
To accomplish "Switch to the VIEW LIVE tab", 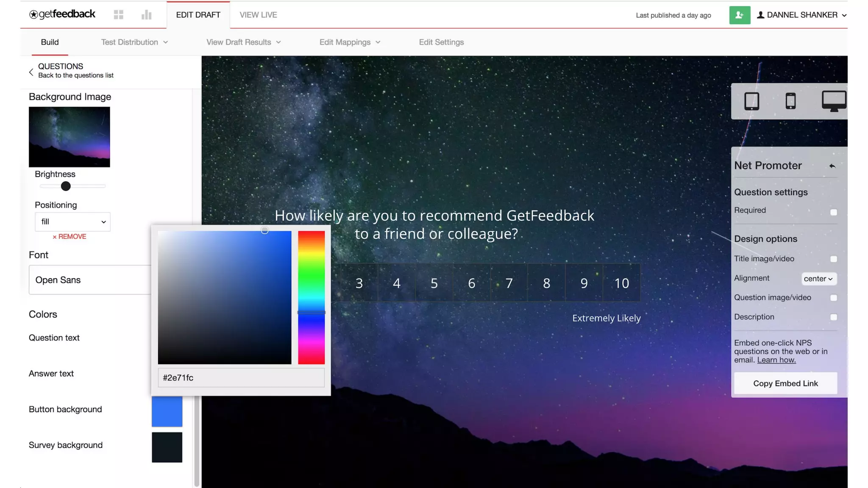I will (x=258, y=15).
